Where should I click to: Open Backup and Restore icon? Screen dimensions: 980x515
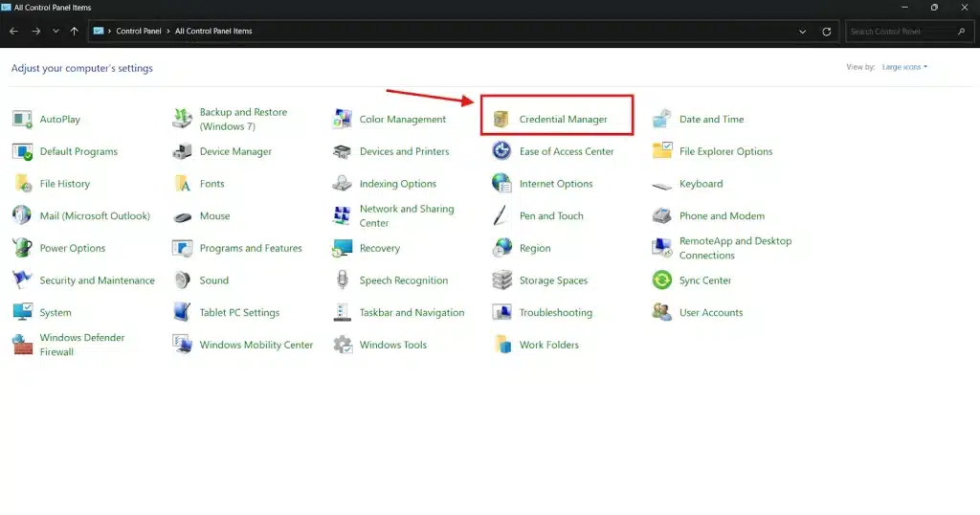click(183, 119)
